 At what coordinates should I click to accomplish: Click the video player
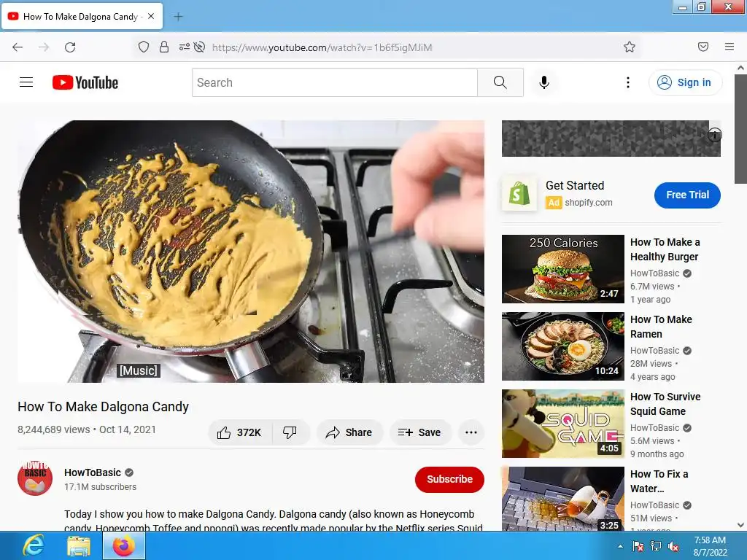click(x=251, y=252)
